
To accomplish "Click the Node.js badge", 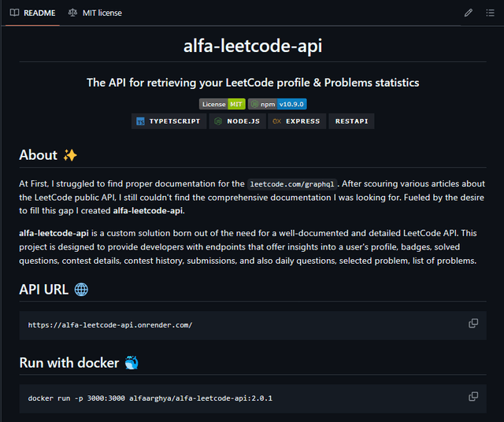I will [x=237, y=121].
